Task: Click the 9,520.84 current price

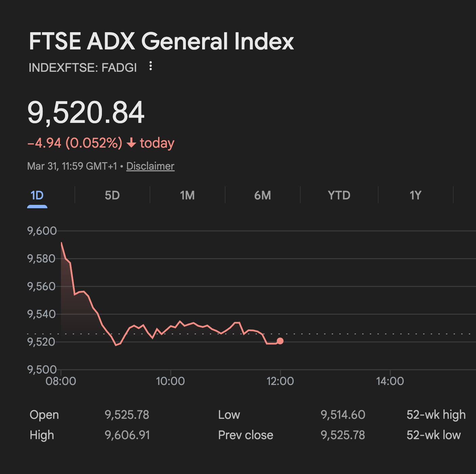Action: click(86, 112)
